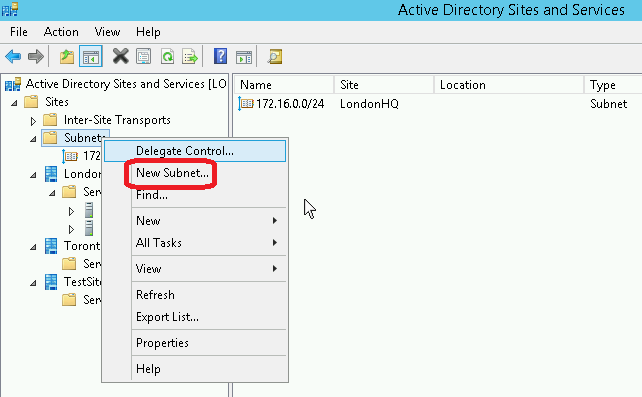Viewport: 642px width, 397px height.
Task: Click the TestSite building icon
Action: click(x=51, y=282)
